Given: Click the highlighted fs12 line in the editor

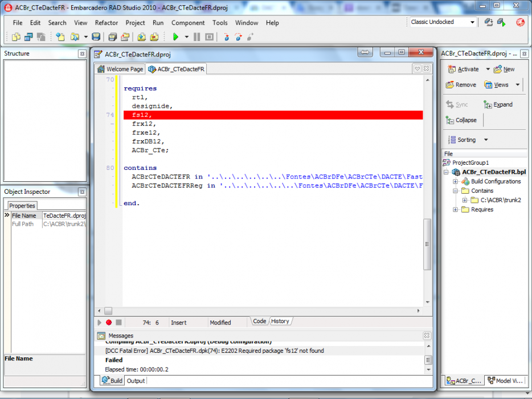Looking at the screenshot, I should click(x=273, y=115).
